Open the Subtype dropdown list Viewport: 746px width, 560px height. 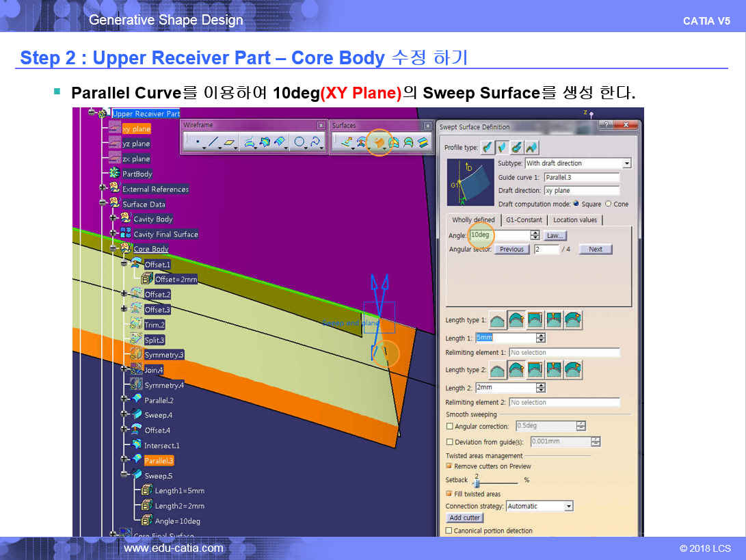click(626, 163)
